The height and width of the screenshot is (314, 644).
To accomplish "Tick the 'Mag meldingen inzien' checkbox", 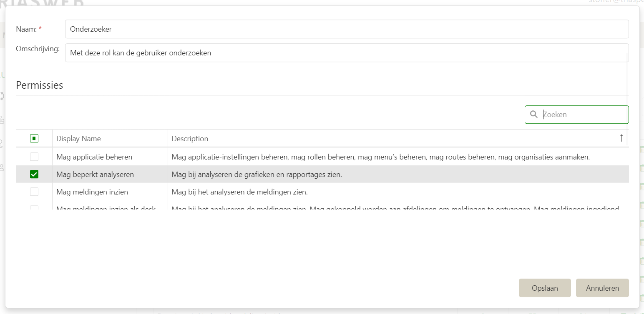I will 34,192.
